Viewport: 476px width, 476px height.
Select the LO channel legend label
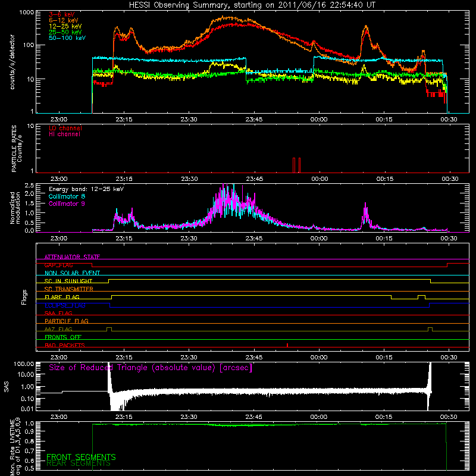pos(65,128)
